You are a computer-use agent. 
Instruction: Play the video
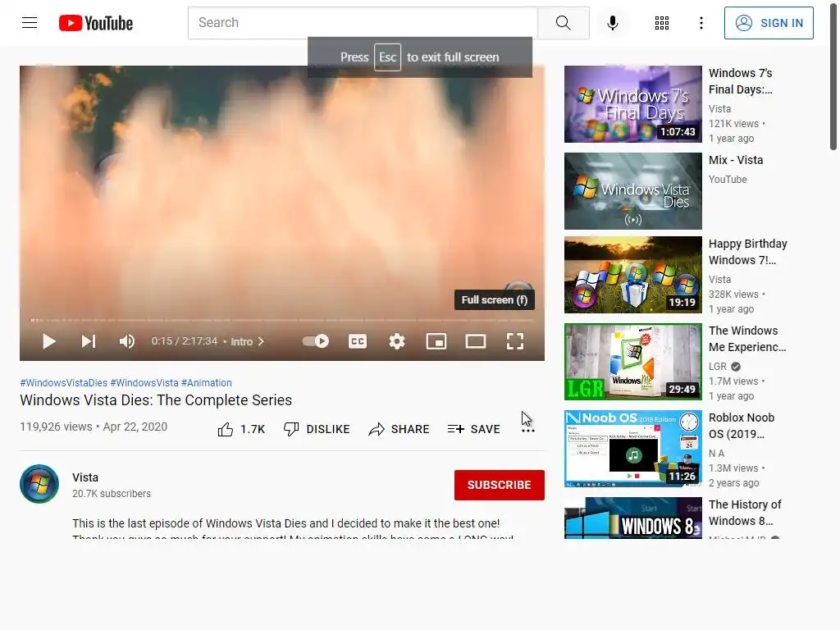[x=48, y=341]
